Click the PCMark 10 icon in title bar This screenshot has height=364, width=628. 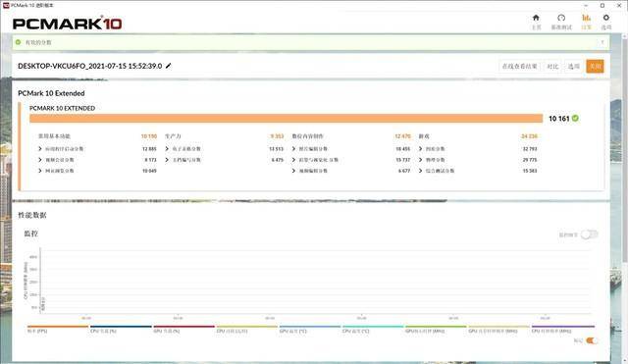click(x=6, y=5)
